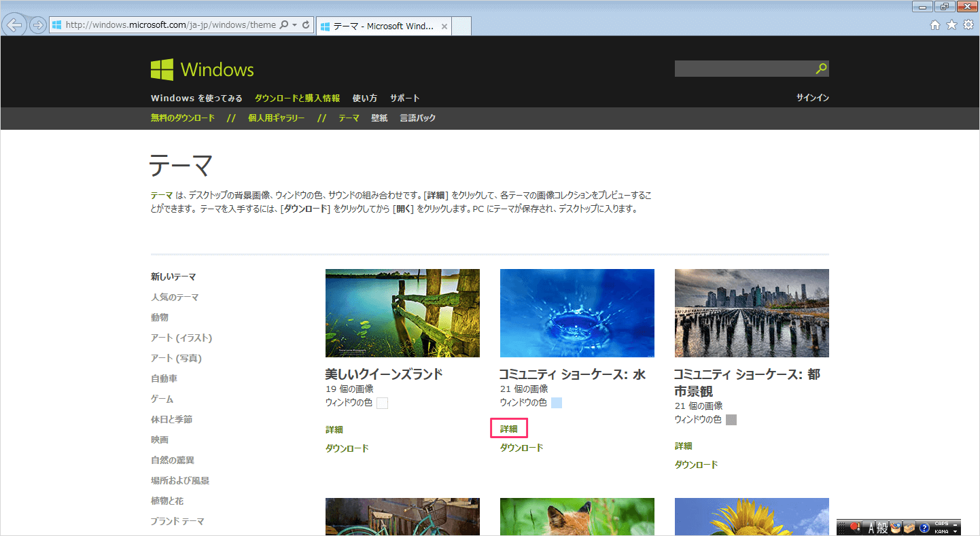This screenshot has width=980, height=536.
Task: Open the Windows を使ってみる menu
Action: 196,98
